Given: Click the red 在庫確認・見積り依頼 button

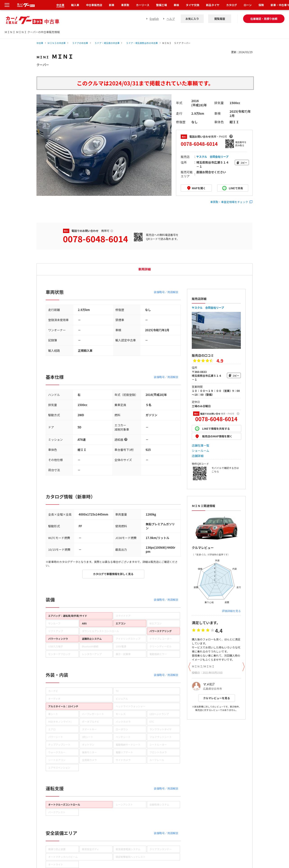Looking at the screenshot, I should [264, 19].
